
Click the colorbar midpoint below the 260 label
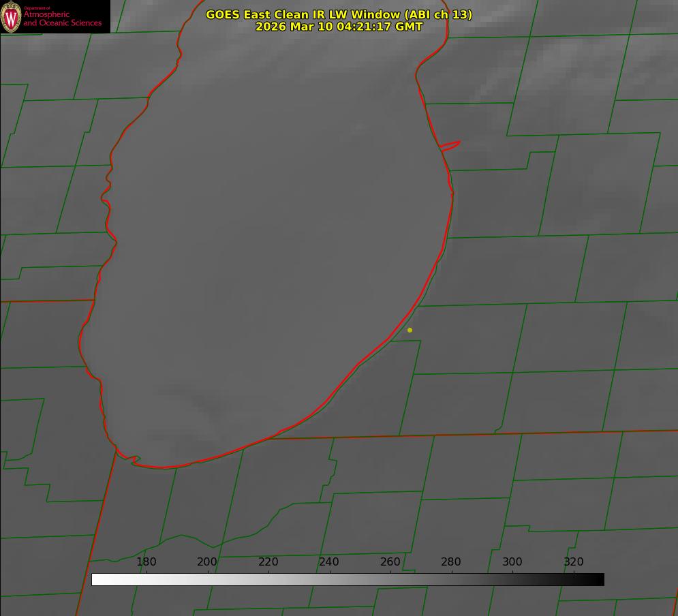390,579
